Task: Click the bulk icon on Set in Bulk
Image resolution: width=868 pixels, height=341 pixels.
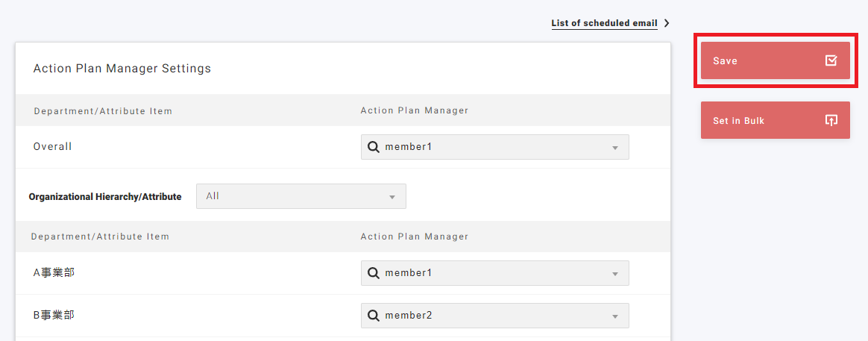Action: [831, 120]
